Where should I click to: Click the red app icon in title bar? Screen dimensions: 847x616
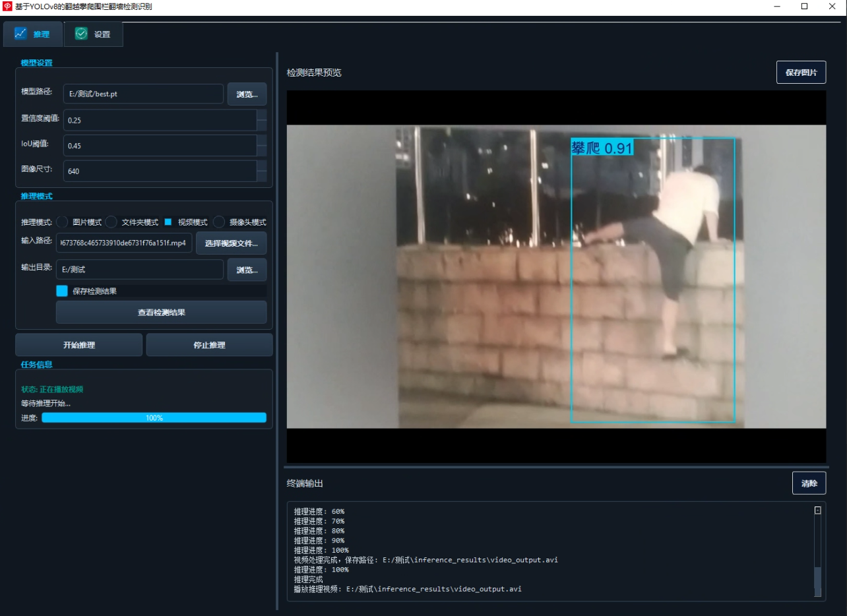pos(7,7)
